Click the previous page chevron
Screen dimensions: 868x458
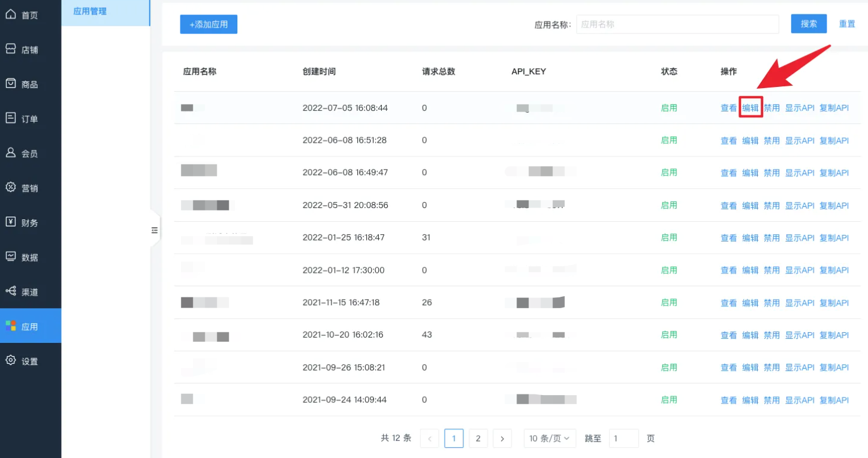click(x=430, y=438)
